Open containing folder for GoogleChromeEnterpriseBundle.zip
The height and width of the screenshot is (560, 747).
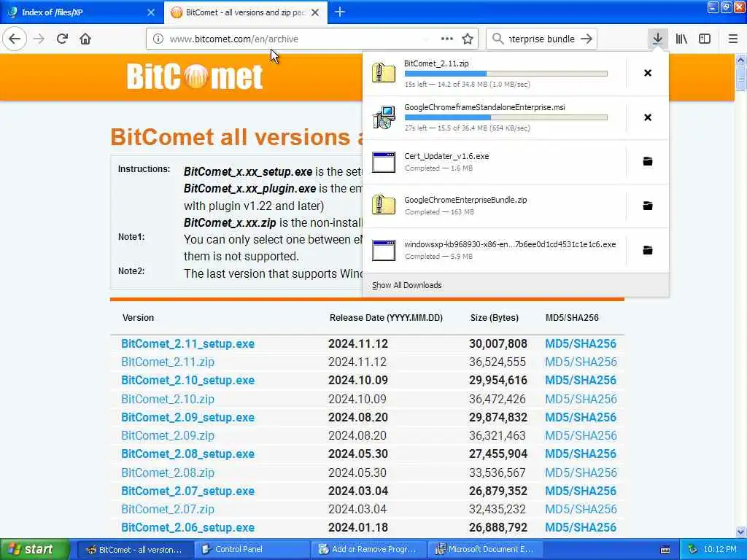648,206
